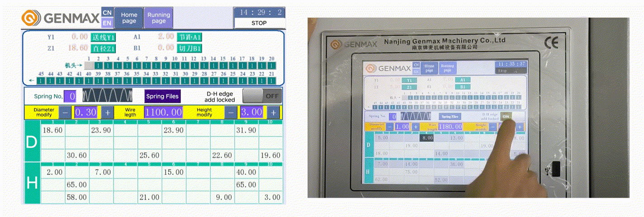Screen dimensions: 644x217
Task: Edit the Wire length value 1100.00
Action: pos(163,113)
